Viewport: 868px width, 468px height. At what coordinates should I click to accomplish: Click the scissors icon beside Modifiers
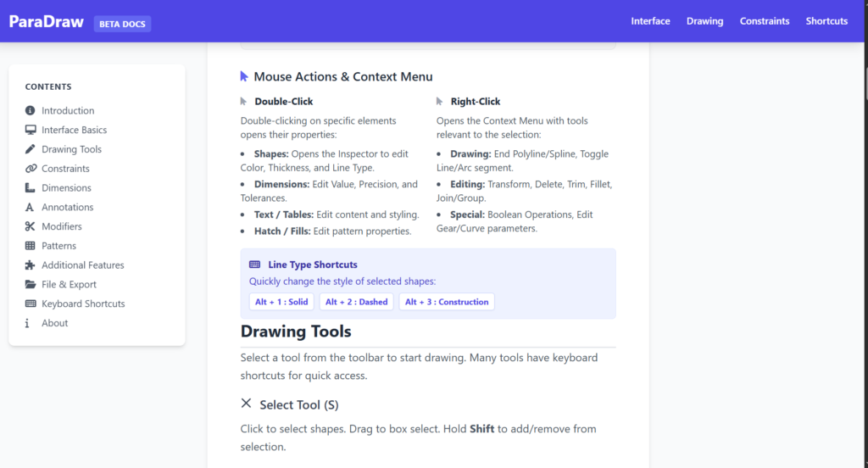pos(30,226)
